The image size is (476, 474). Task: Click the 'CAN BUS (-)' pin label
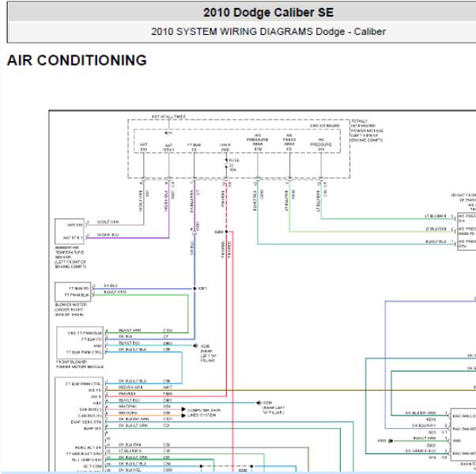coord(90,410)
